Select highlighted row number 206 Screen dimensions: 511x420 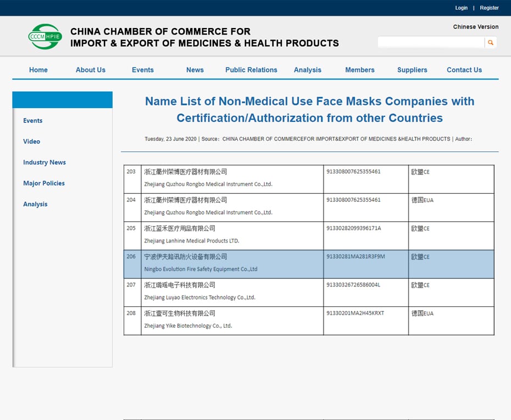pyautogui.click(x=132, y=264)
